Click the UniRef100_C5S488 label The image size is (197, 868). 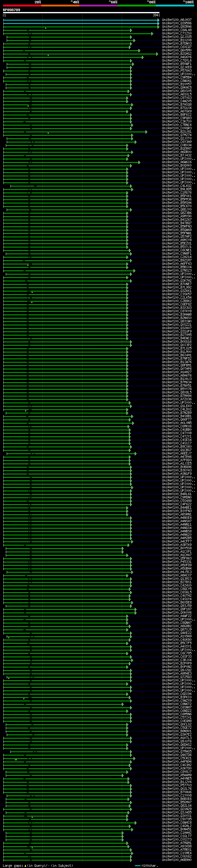pos(177,501)
